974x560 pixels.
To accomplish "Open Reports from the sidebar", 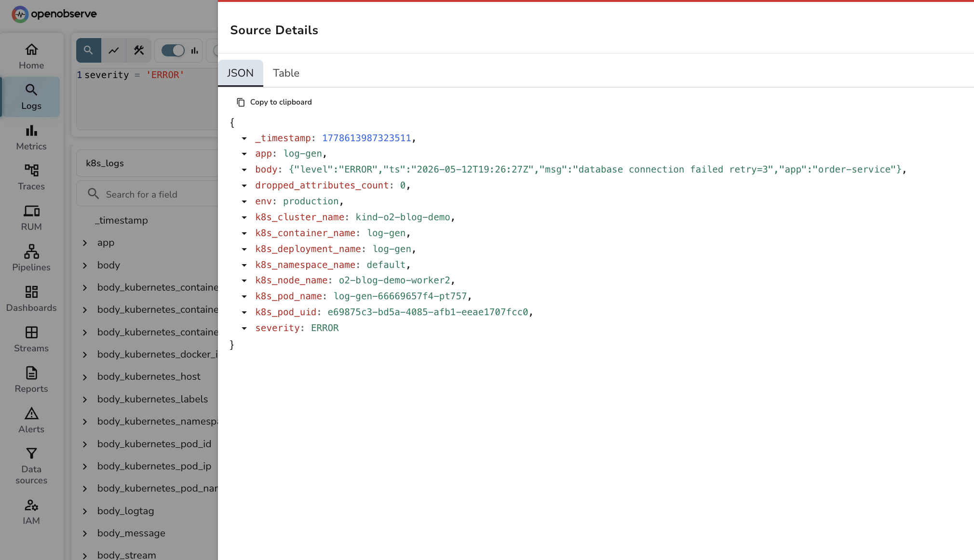I will tap(31, 380).
